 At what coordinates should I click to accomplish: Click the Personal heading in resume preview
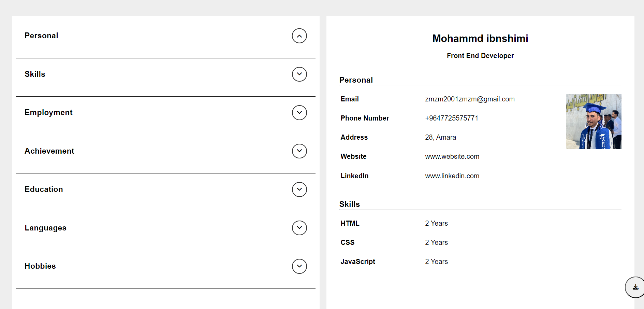356,80
